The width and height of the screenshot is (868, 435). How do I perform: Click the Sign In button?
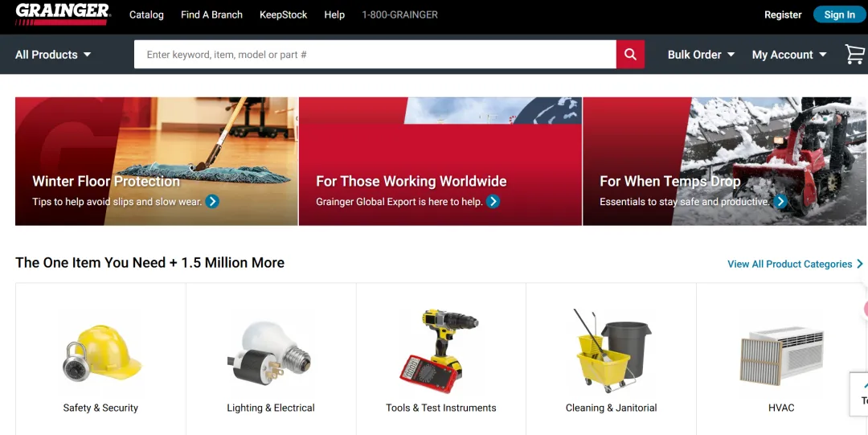coord(839,15)
